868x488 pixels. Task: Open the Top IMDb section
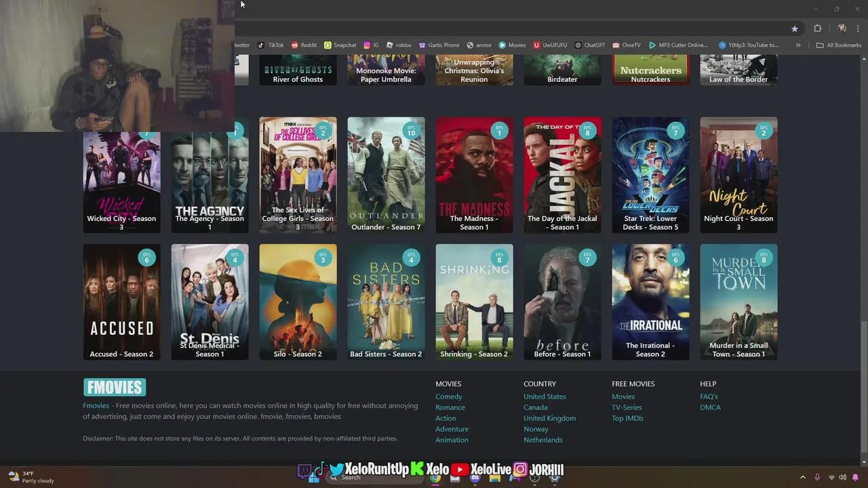click(627, 418)
